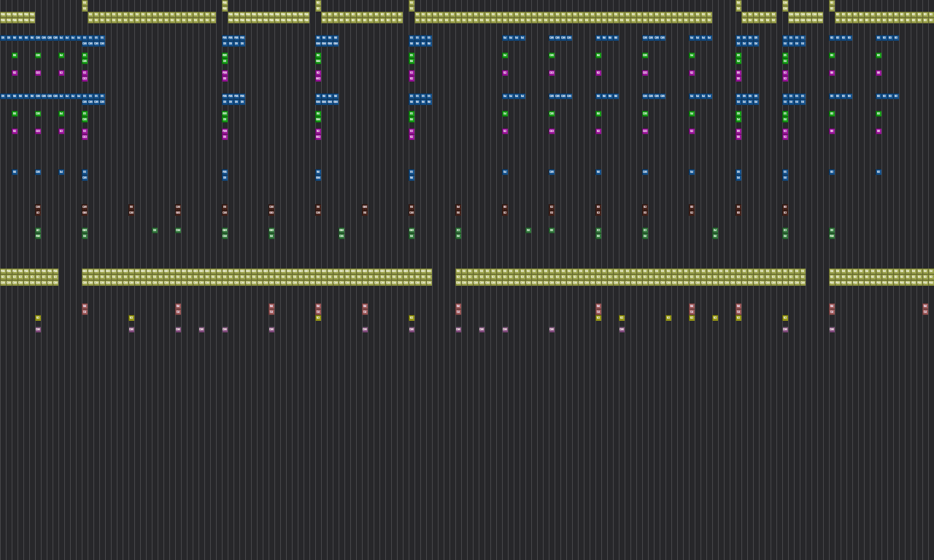Select the rightmost dark brown note pair
934x560 pixels.
coord(785,210)
